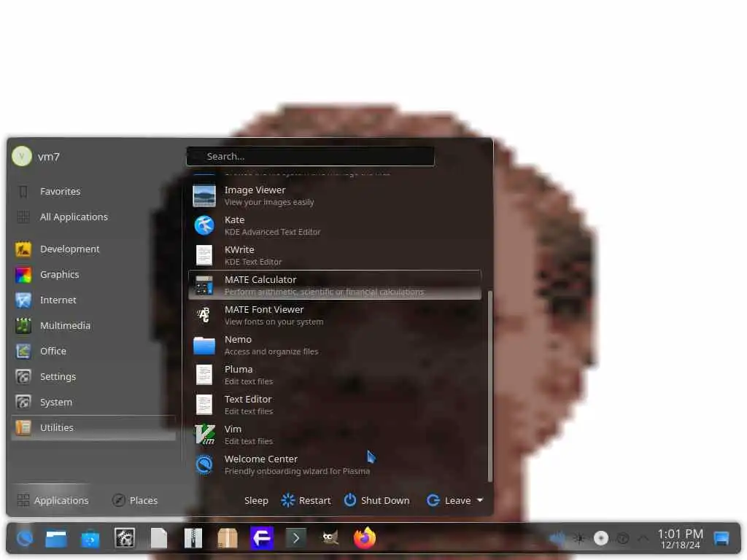Open KWrite text editor
Screen dimensions: 747x560
coord(334,256)
